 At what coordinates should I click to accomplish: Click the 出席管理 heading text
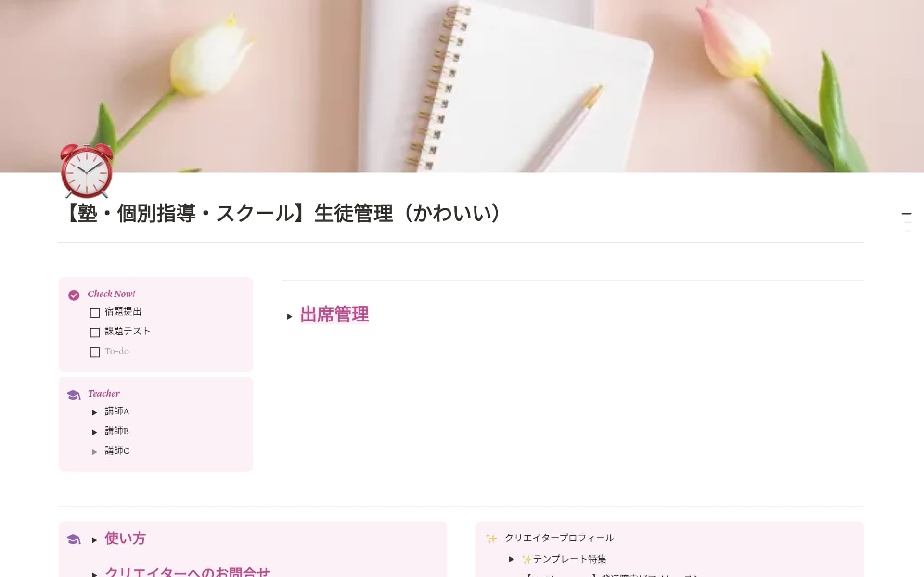pos(334,315)
